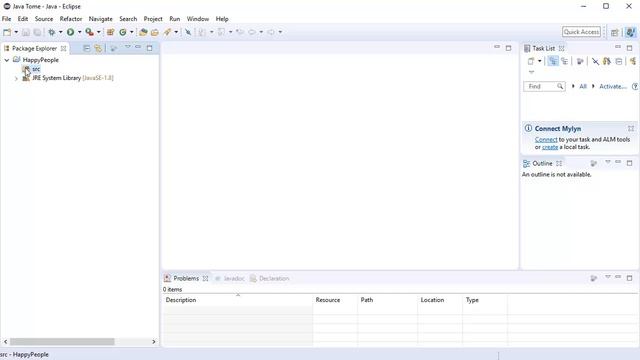
Task: Collapse the HappyPeople project tree node
Action: click(x=7, y=60)
